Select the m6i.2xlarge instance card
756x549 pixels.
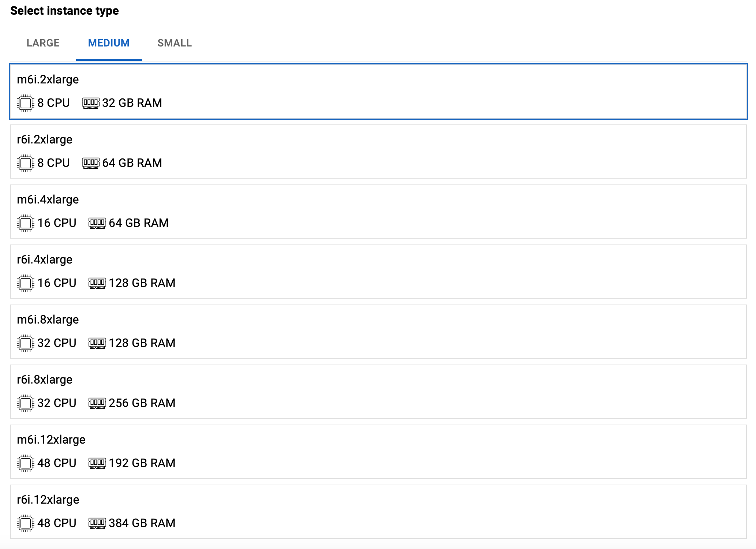378,91
